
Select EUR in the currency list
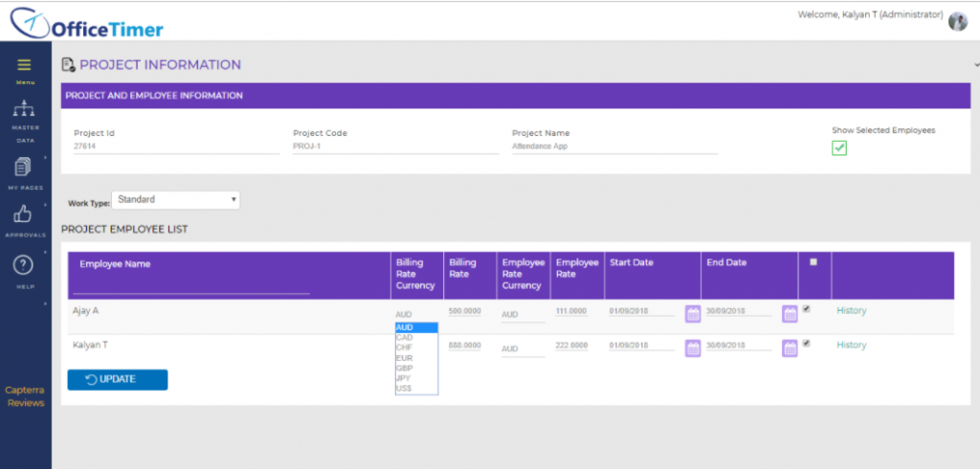[416, 358]
